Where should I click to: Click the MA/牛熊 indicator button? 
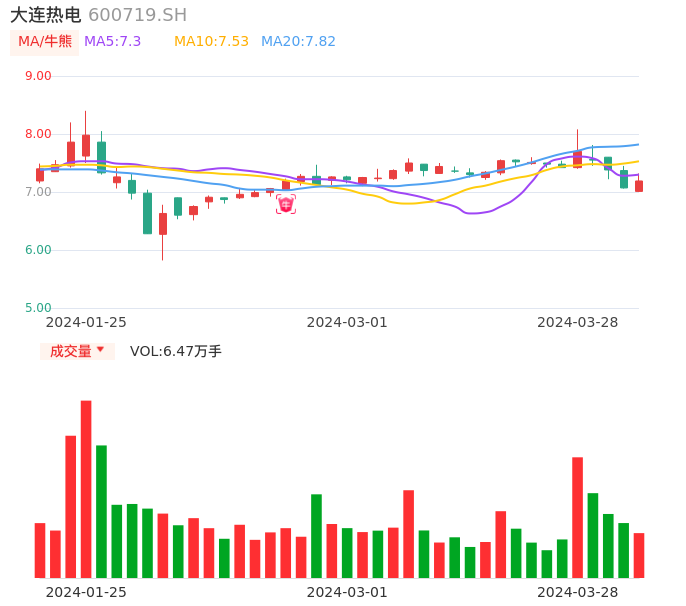(x=45, y=42)
